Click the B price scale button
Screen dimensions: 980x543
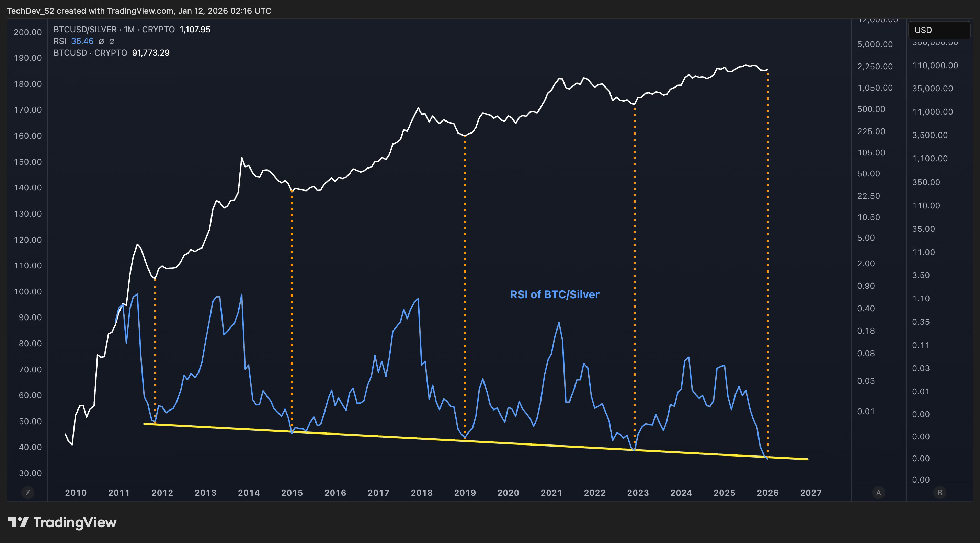tap(939, 493)
